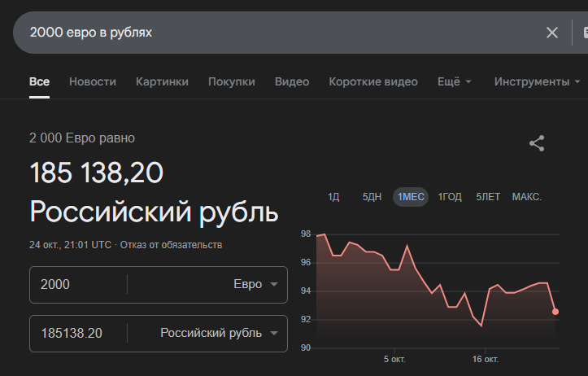Screen dimensions: 588x376
Task: Expand the Ещё dropdown menu
Action: 454,82
